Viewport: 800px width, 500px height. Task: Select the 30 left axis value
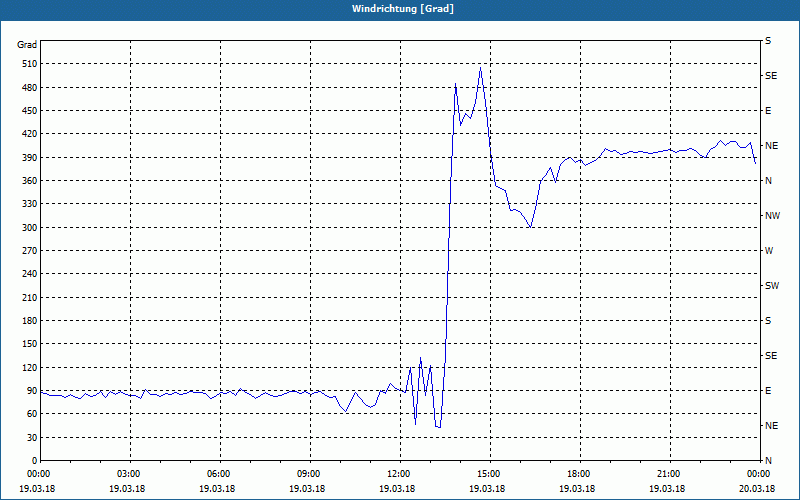click(32, 437)
